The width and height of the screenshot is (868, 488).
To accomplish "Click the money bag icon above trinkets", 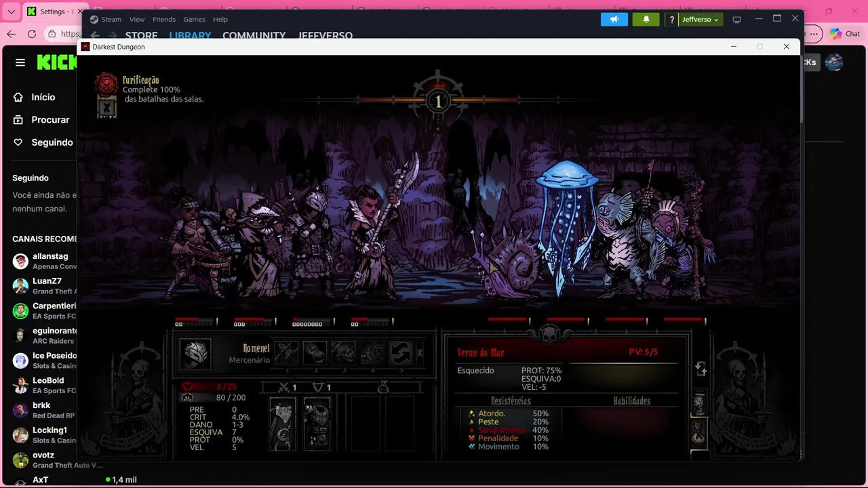I will click(383, 387).
